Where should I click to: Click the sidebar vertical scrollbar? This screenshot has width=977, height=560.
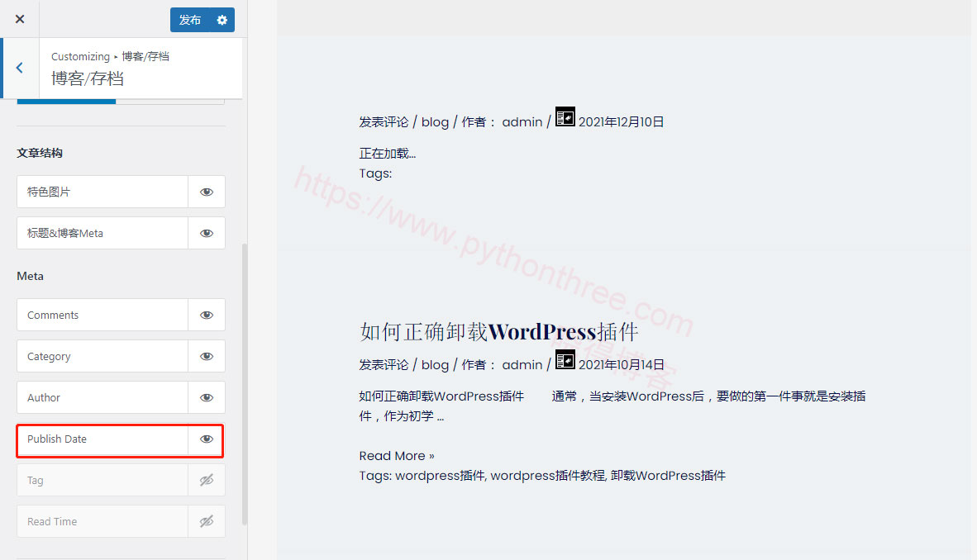click(245, 384)
